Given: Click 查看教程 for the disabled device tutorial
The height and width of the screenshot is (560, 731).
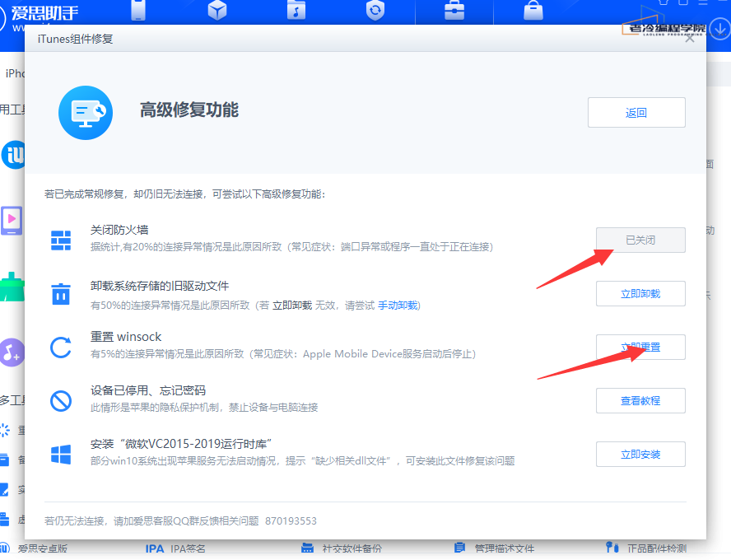Looking at the screenshot, I should pyautogui.click(x=640, y=400).
